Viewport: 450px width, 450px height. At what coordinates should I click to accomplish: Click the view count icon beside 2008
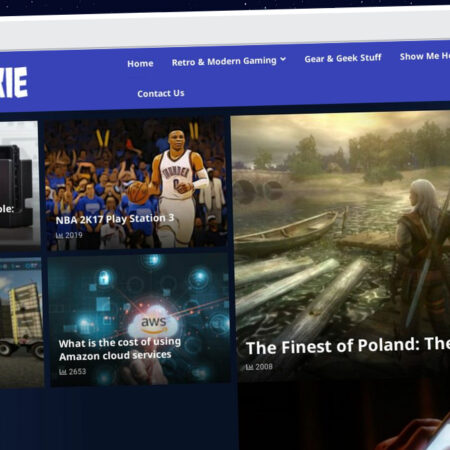249,367
